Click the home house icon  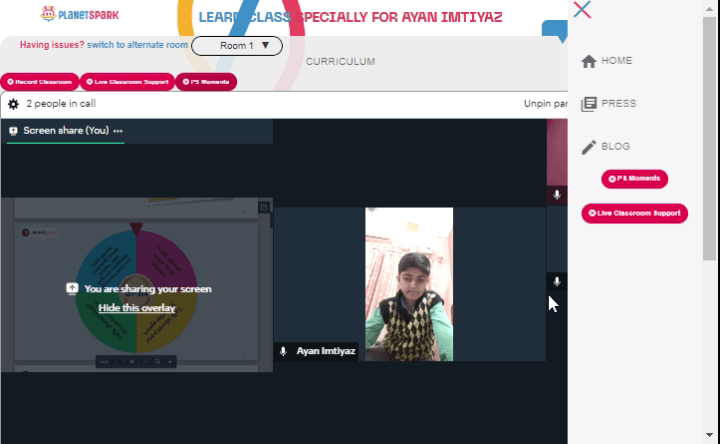(589, 61)
